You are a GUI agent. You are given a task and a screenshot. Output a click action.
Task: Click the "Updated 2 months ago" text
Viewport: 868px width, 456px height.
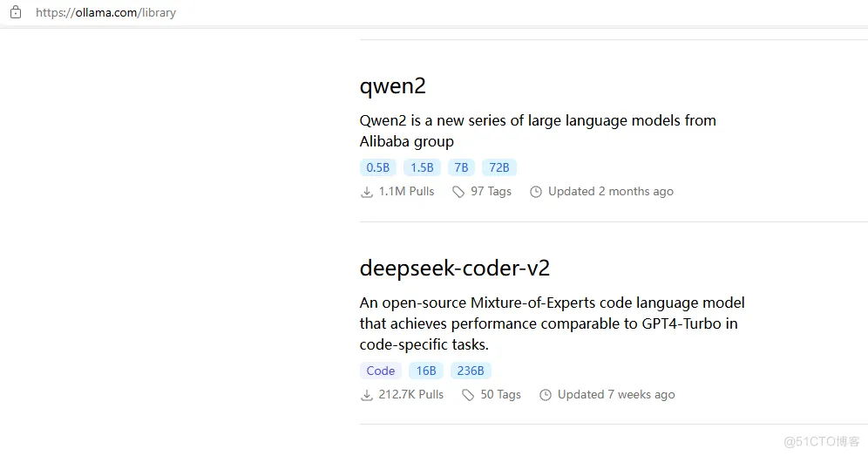(x=611, y=191)
